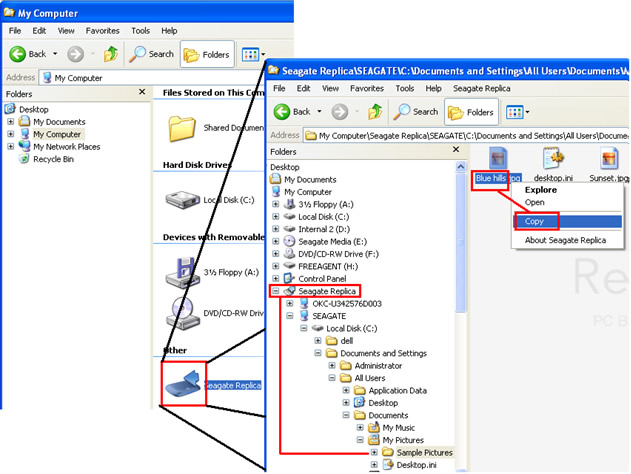Select the Sunset.jpg file icon
Viewport: 631px width, 474px height.
(x=608, y=160)
